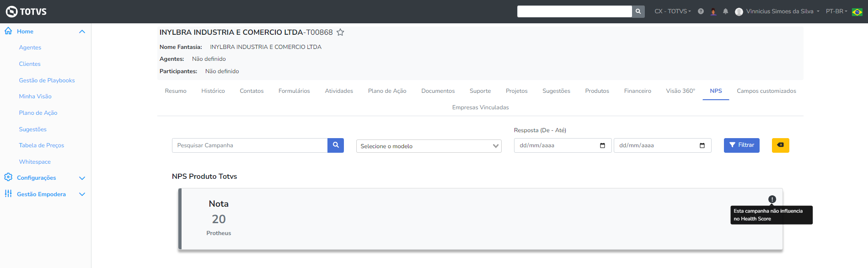Expand the Configurações chevron
Image resolution: width=868 pixels, height=268 pixels.
pos(82,178)
